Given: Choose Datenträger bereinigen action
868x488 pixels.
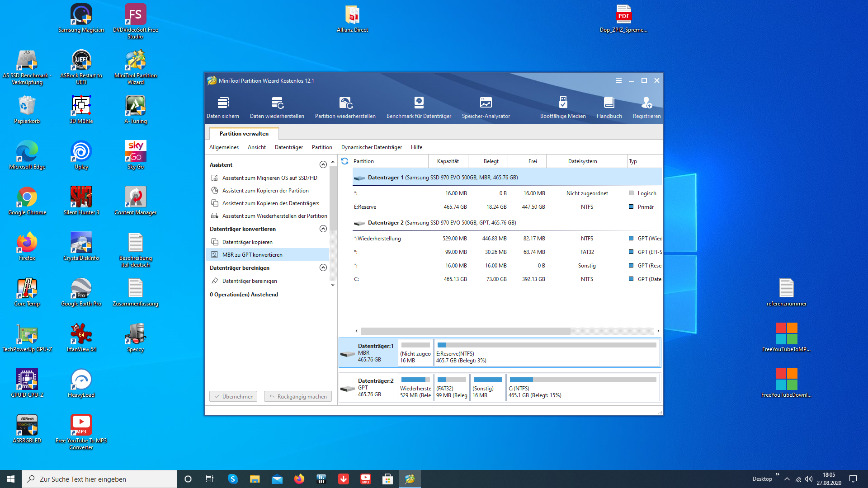Looking at the screenshot, I should point(250,281).
